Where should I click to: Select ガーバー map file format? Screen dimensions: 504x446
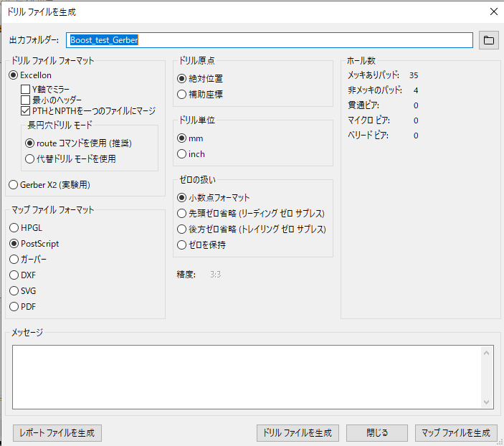(28, 259)
